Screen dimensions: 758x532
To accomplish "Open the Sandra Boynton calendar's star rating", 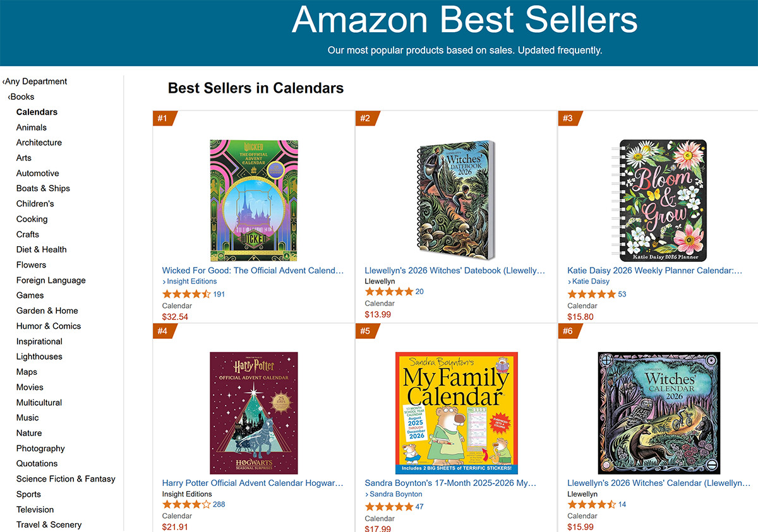I will click(389, 507).
